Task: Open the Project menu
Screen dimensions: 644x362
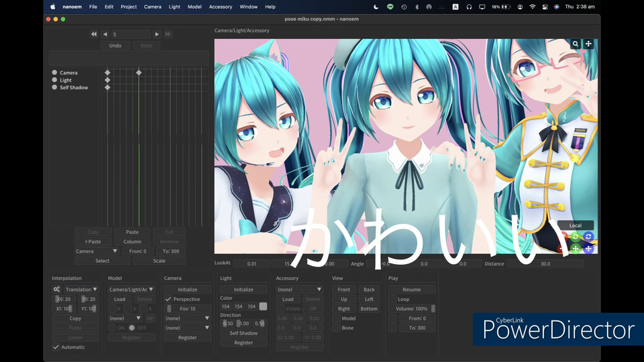Action: (x=129, y=7)
